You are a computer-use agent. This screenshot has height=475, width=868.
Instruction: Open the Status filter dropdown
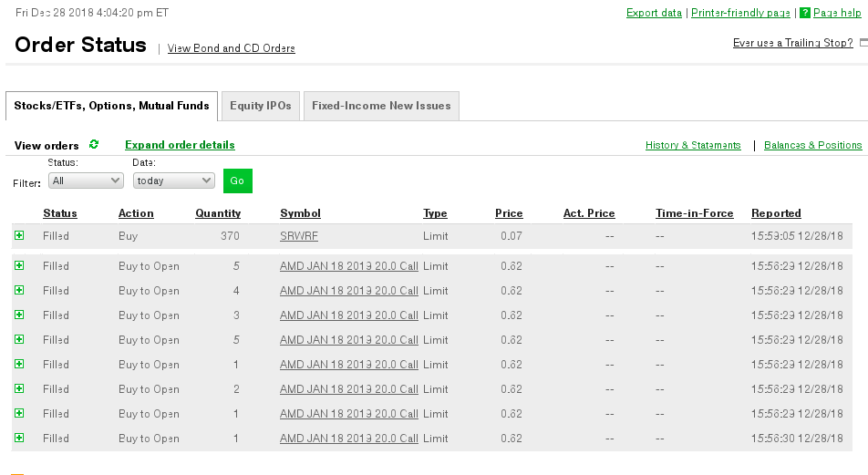87,181
